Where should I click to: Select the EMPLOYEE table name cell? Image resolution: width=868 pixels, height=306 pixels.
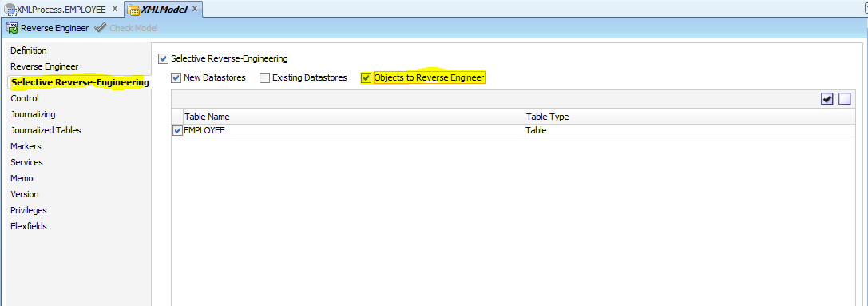point(354,131)
